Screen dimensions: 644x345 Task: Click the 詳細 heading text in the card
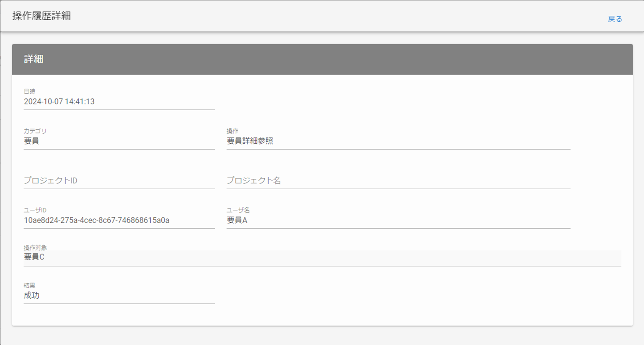click(x=34, y=59)
